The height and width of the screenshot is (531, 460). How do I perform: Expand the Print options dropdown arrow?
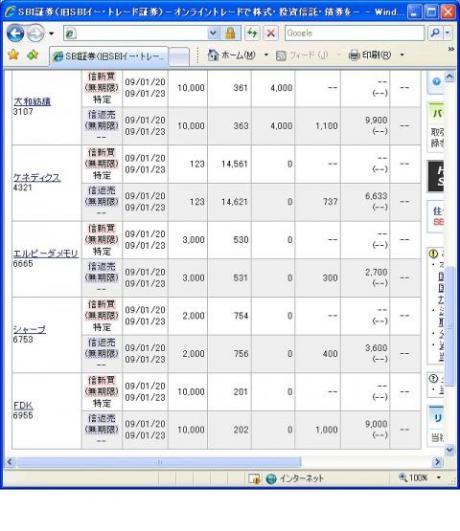402,55
